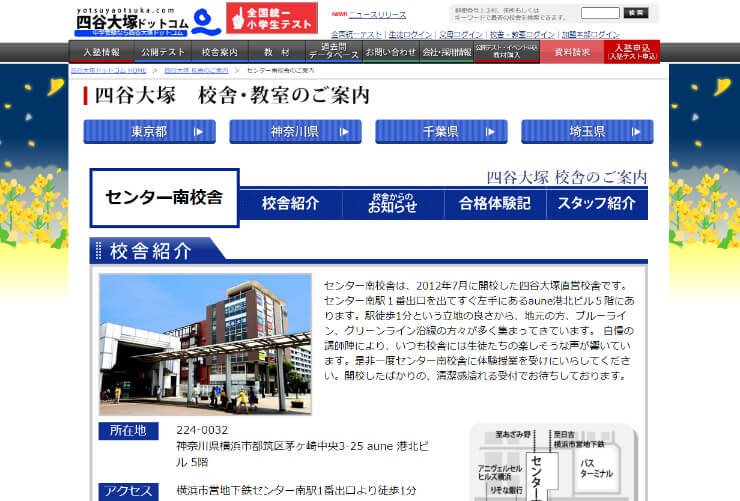Screen dimensions: 740x501
Task: Click 四谷大塚 校舎・教室のご案内 page heading
Action: click(x=232, y=96)
